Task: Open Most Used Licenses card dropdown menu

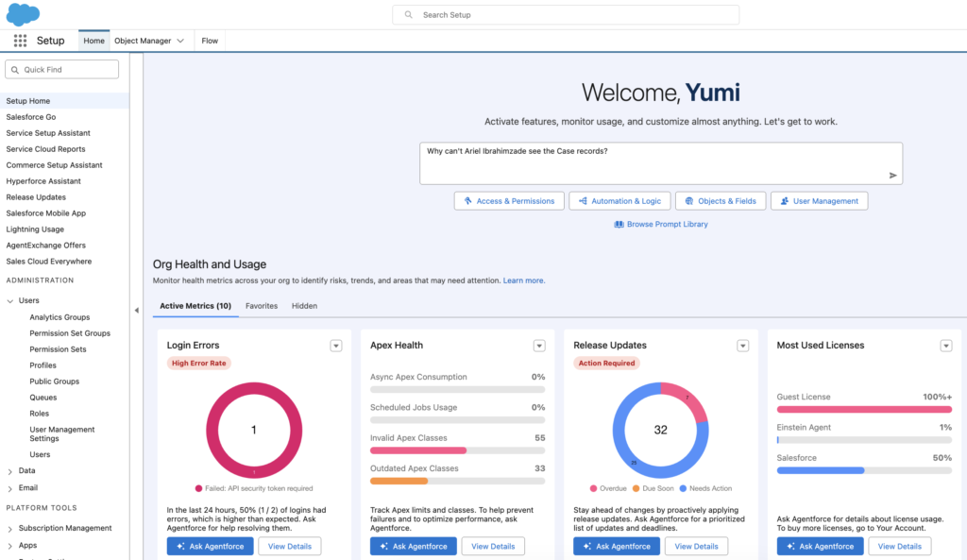Action: pos(946,346)
